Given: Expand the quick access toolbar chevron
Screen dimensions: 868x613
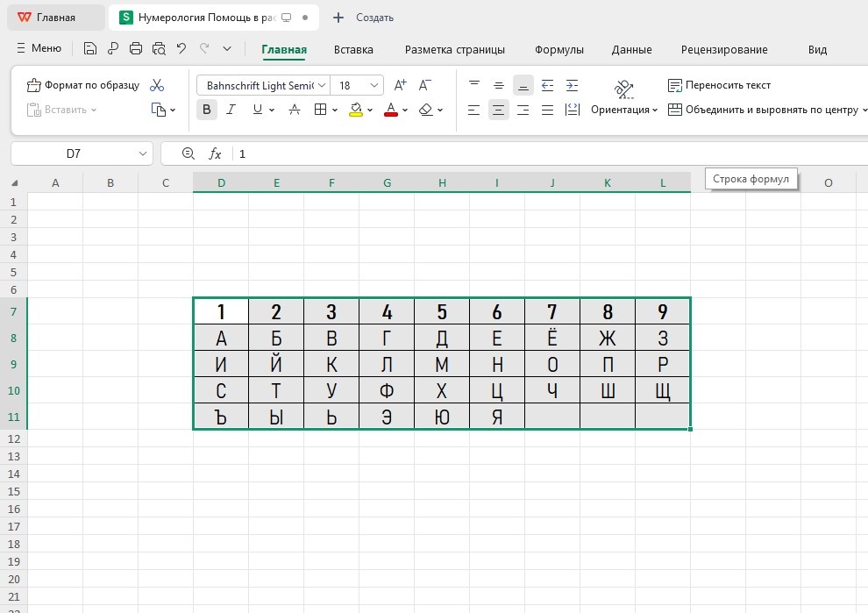Looking at the screenshot, I should tap(227, 49).
